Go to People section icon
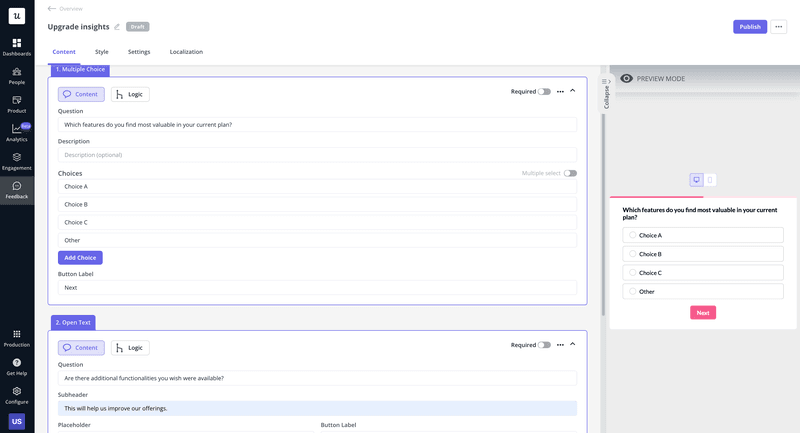800x433 pixels. pyautogui.click(x=17, y=73)
